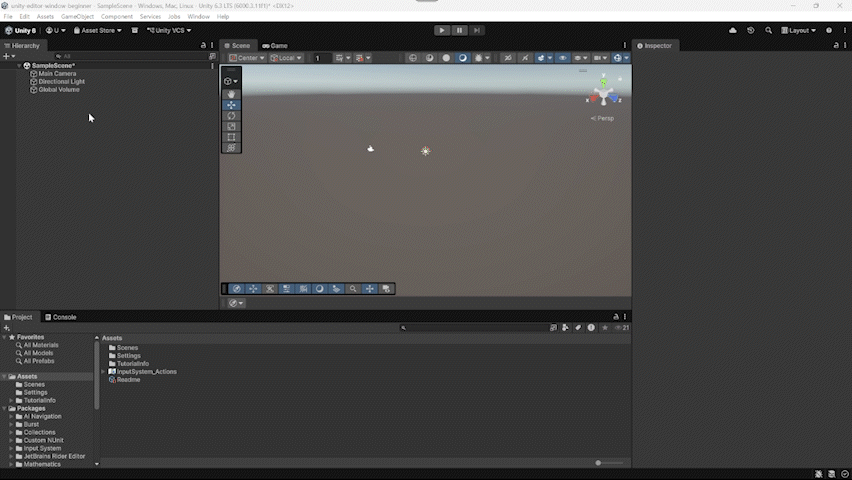The image size is (852, 480).
Task: Open the Unity cloud icon in the top bar
Action: [733, 30]
